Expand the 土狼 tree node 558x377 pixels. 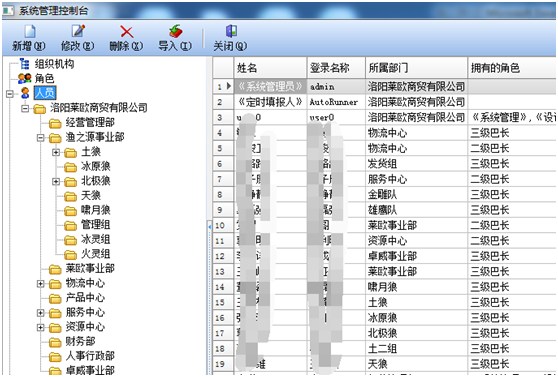tap(56, 152)
